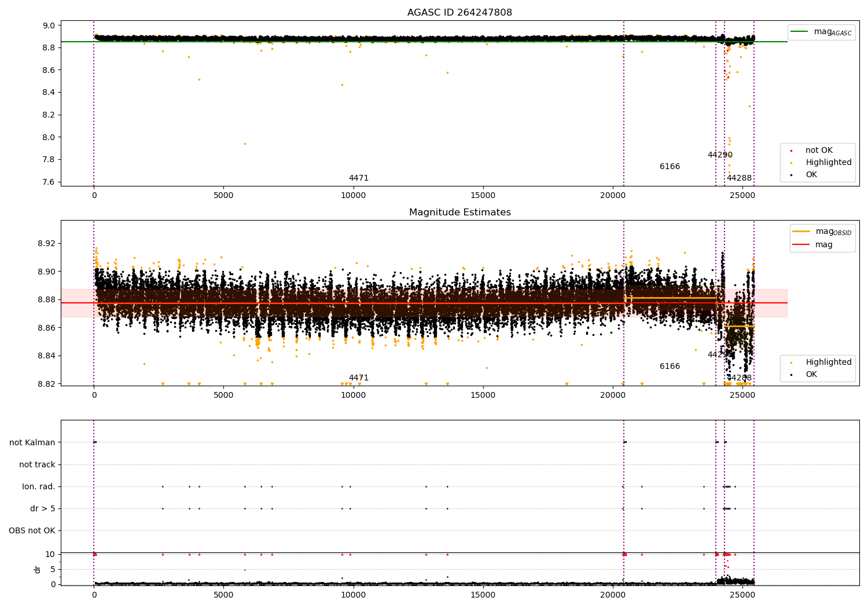The image size is (868, 608).
Task: Click obsid label '6166' in the AGASC ID plot
Action: pos(670,167)
